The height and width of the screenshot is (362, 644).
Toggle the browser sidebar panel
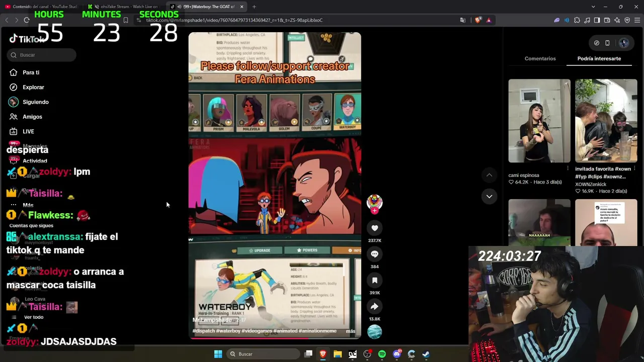click(x=597, y=20)
